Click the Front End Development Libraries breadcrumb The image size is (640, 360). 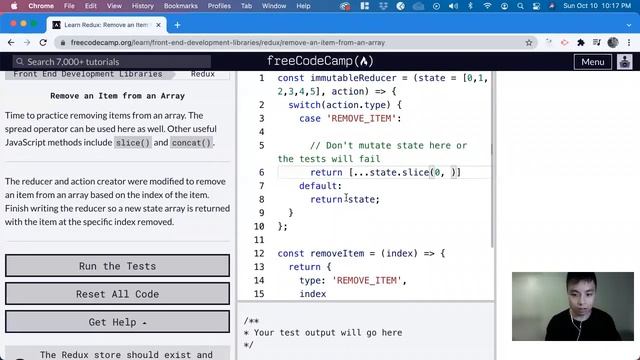tap(88, 74)
